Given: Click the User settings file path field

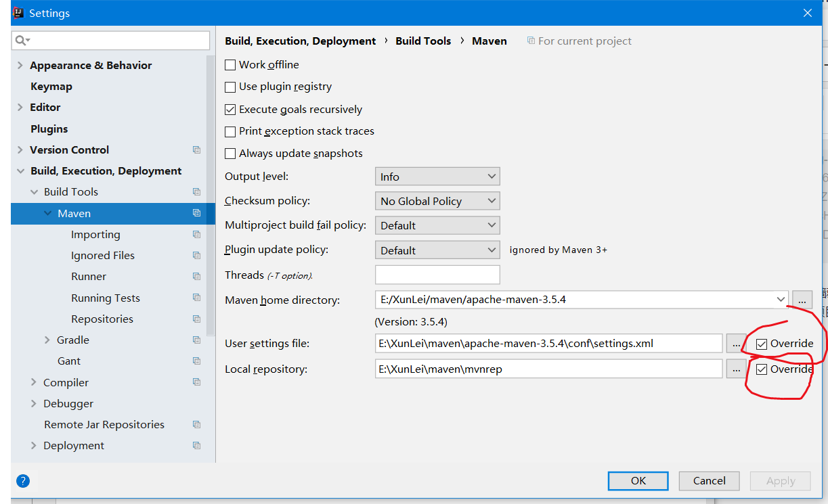Looking at the screenshot, I should (549, 344).
